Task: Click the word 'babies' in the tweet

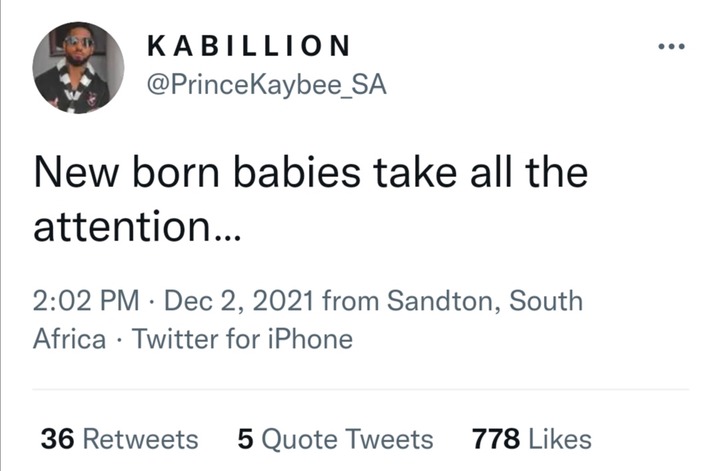Action: click(x=297, y=172)
